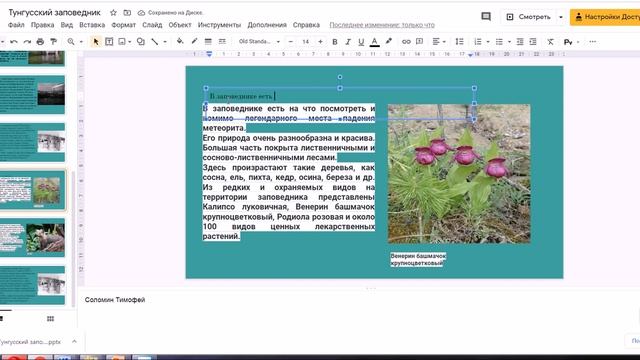Click the insert image icon

coord(122,42)
